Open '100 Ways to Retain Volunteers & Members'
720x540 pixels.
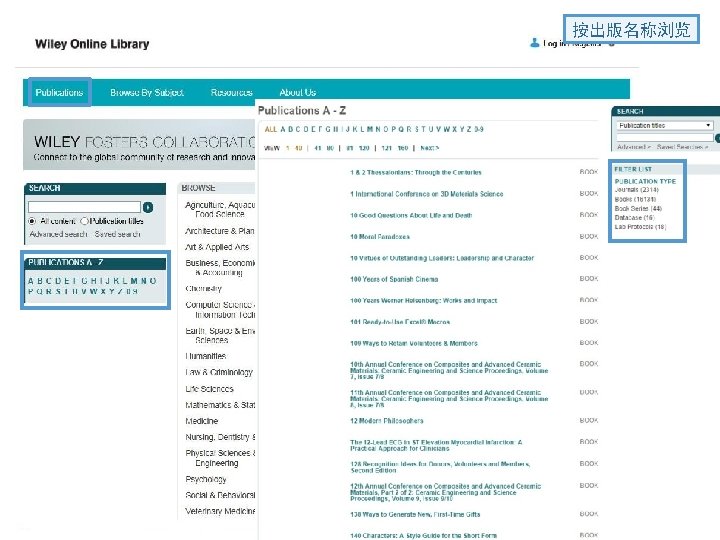(x=414, y=343)
